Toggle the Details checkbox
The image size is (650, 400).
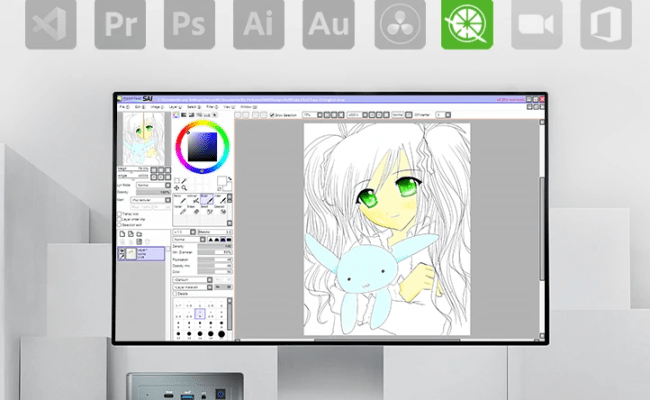click(x=175, y=293)
